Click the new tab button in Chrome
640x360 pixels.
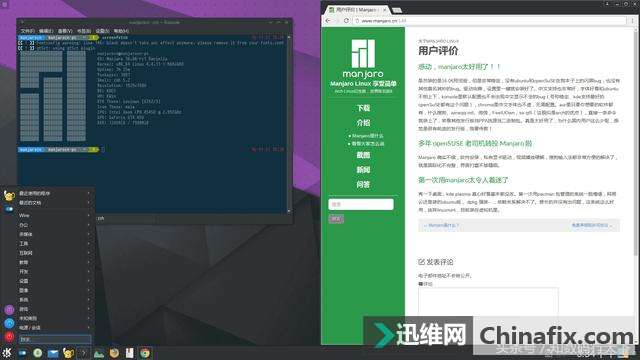(397, 10)
